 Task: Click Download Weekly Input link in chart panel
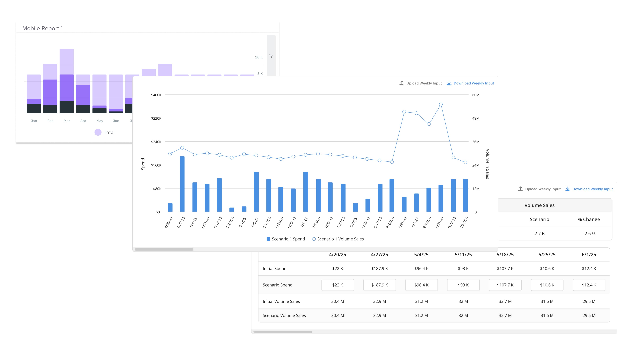473,83
